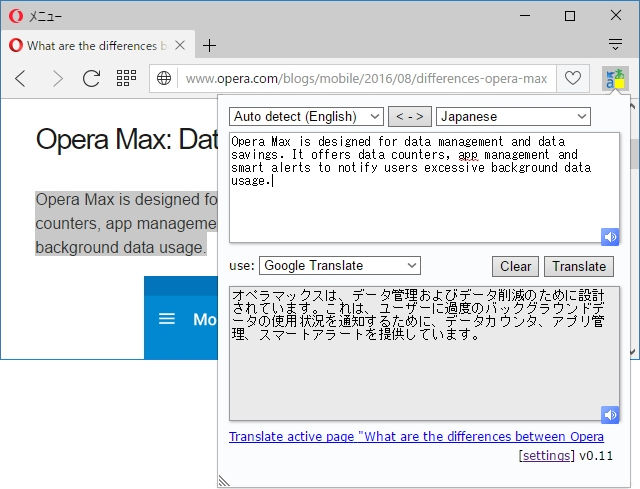Image resolution: width=640 pixels, height=489 pixels.
Task: Open the hamburger menu in the blue banner
Action: click(167, 319)
